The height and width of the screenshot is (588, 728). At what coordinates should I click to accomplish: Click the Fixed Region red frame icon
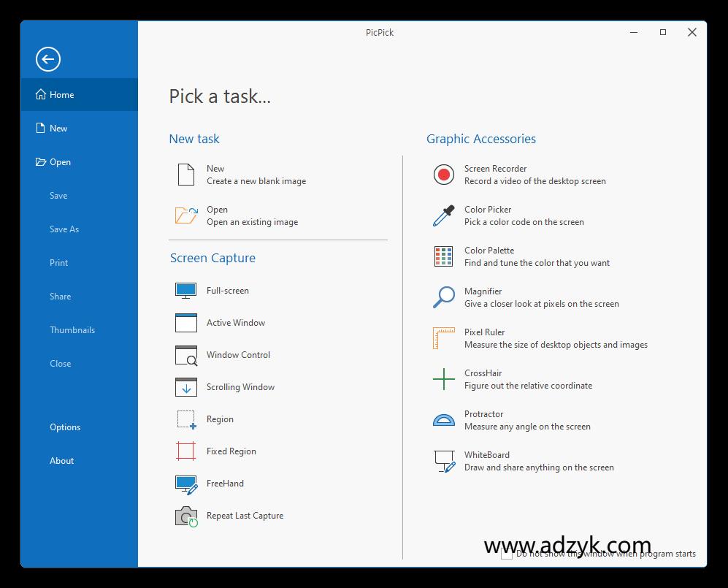click(185, 451)
